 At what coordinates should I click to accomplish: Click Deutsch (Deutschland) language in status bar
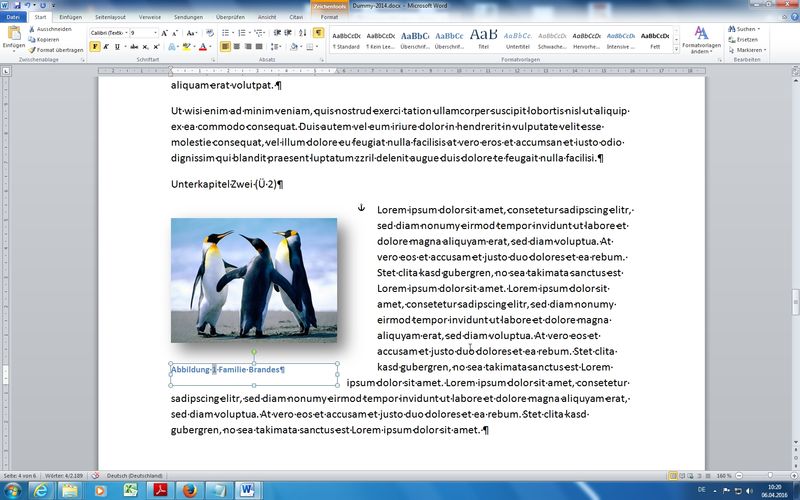click(x=134, y=476)
